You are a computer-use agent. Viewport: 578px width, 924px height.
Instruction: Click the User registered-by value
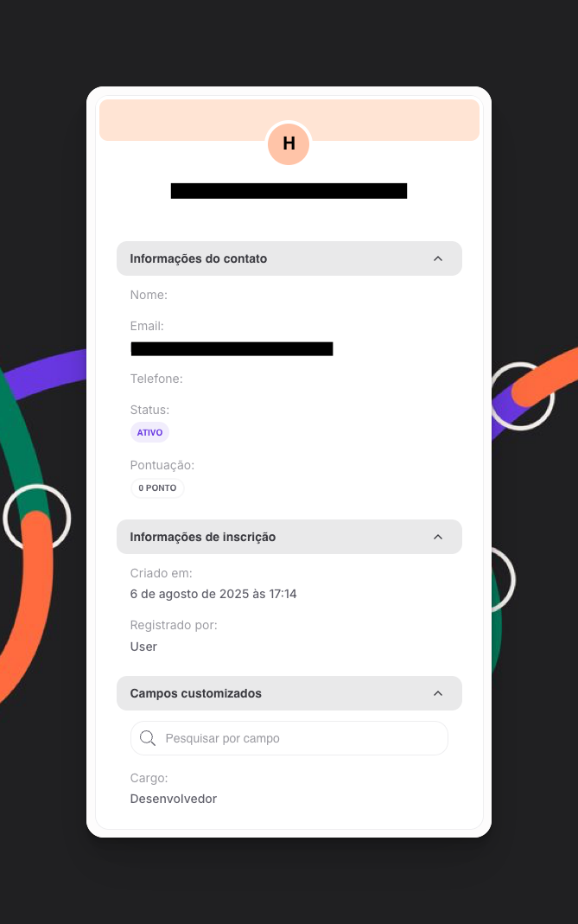click(x=143, y=647)
